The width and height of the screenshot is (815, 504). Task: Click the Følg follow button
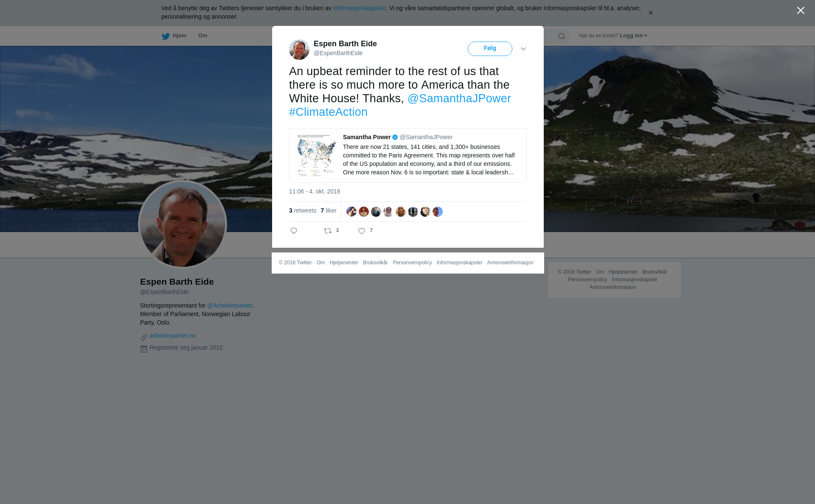pyautogui.click(x=490, y=49)
